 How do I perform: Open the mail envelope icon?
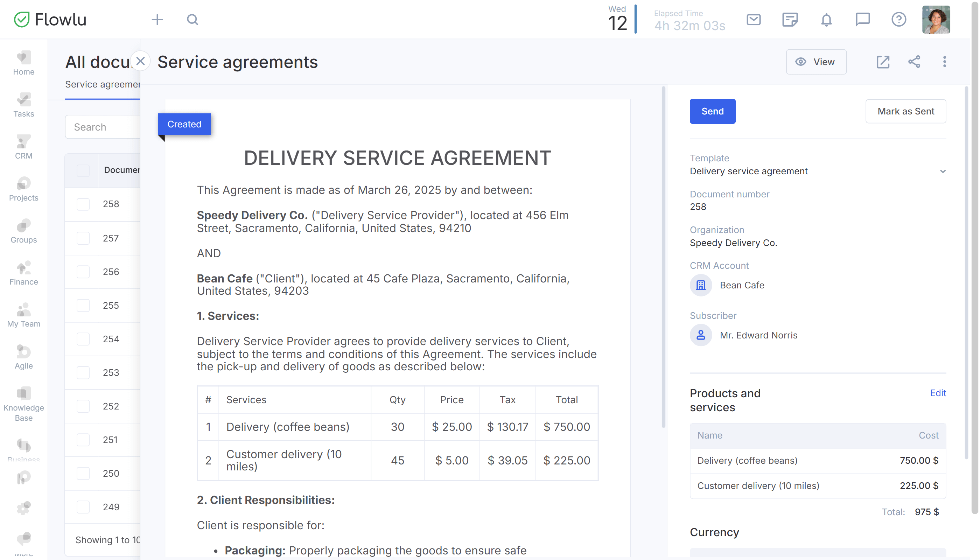pyautogui.click(x=753, y=20)
